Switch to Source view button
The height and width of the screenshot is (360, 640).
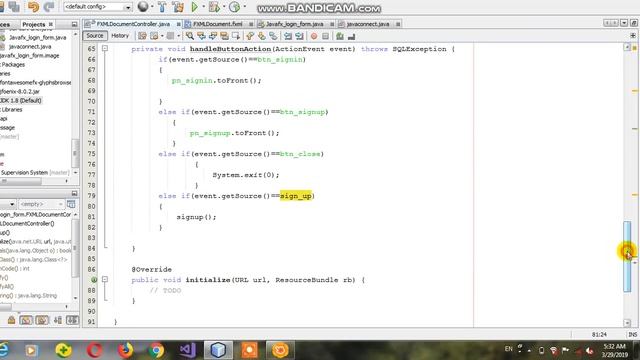click(x=95, y=36)
